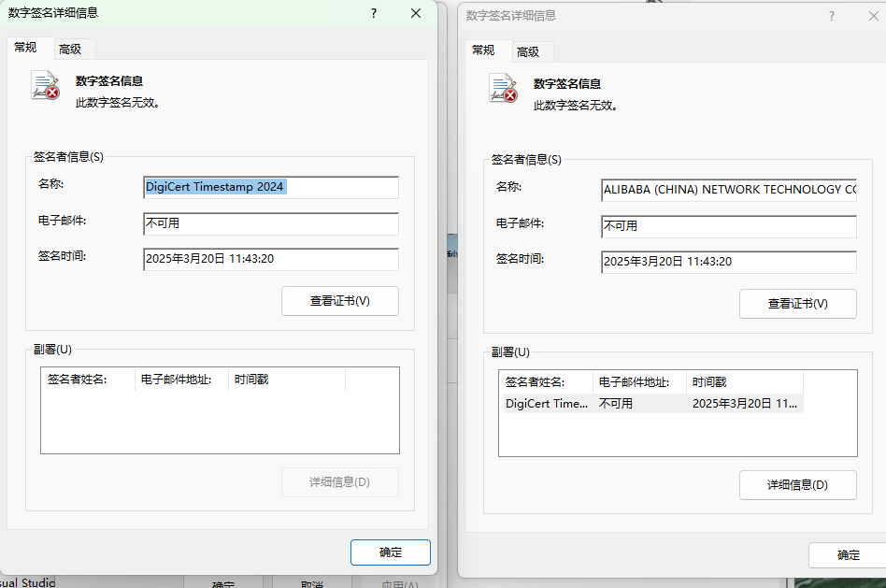Click the invalid signature icon in right dialog
Viewport: 886px width, 588px height.
[x=503, y=88]
